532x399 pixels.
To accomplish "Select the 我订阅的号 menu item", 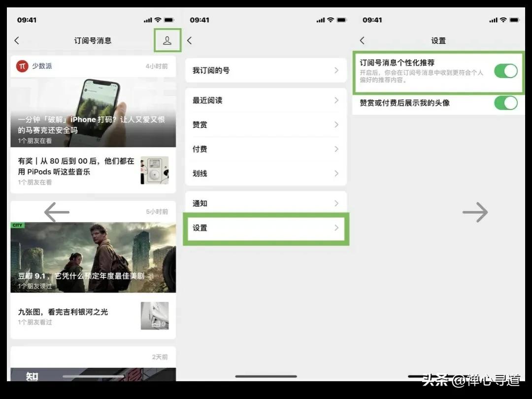I will click(x=266, y=70).
